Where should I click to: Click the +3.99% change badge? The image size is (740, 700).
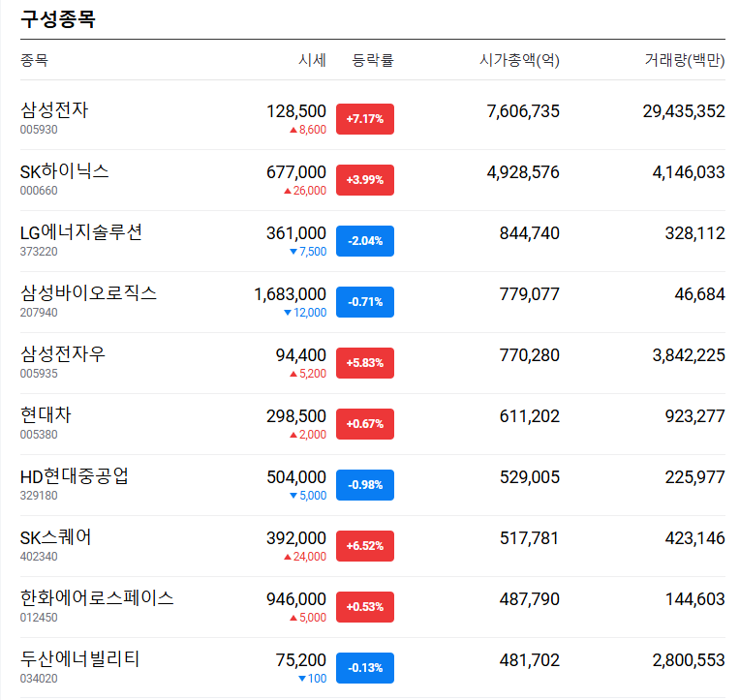365,180
